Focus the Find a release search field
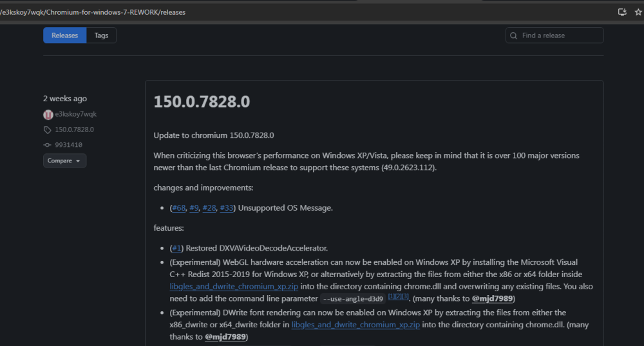The image size is (644, 346). [554, 35]
